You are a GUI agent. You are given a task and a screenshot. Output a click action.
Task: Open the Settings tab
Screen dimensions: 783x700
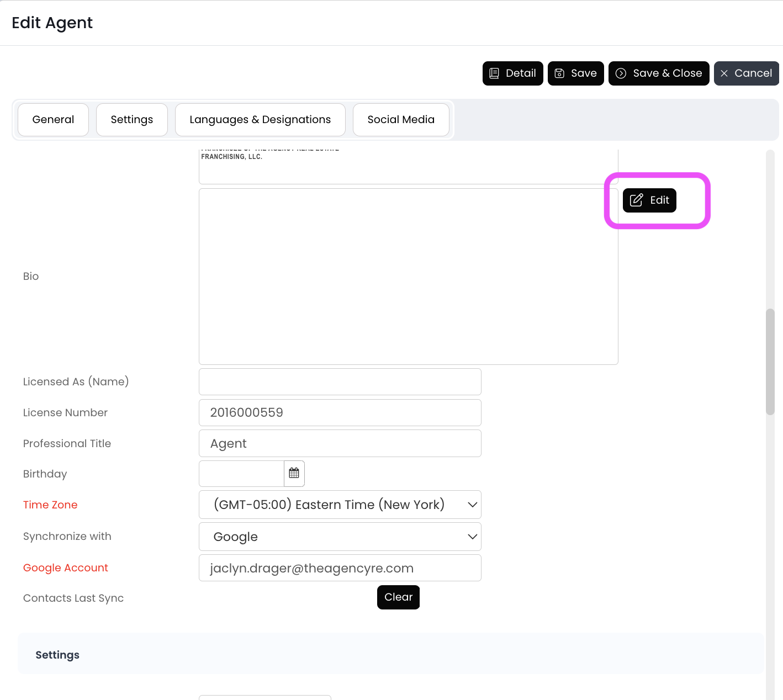131,119
